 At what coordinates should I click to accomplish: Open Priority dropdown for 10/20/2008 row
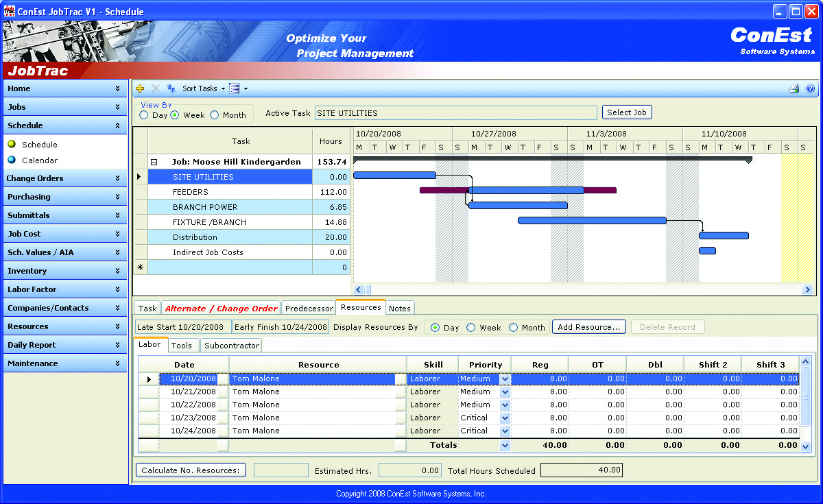click(x=505, y=379)
